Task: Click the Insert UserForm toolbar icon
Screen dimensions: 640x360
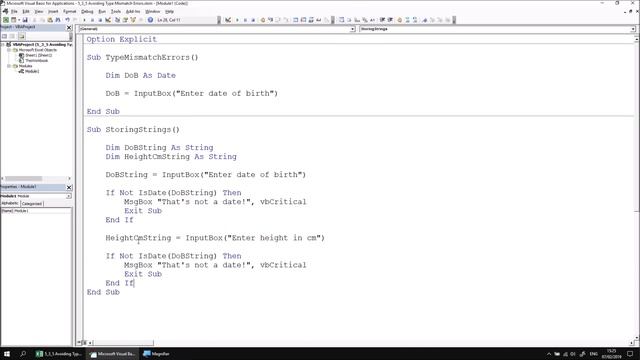Action: pyautogui.click(x=13, y=20)
